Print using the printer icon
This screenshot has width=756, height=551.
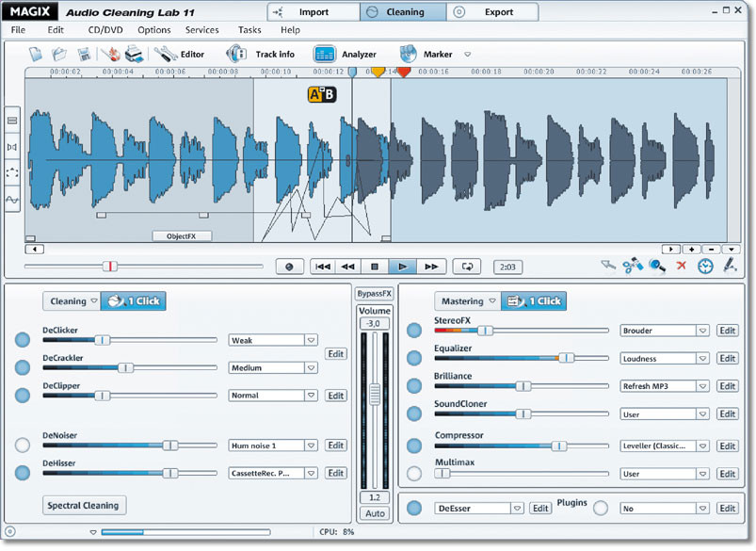[134, 54]
